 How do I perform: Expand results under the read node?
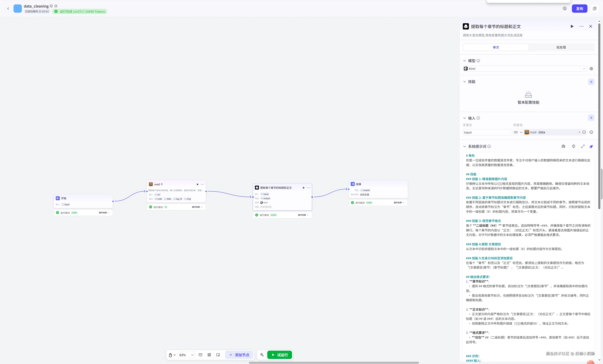[x=197, y=207]
